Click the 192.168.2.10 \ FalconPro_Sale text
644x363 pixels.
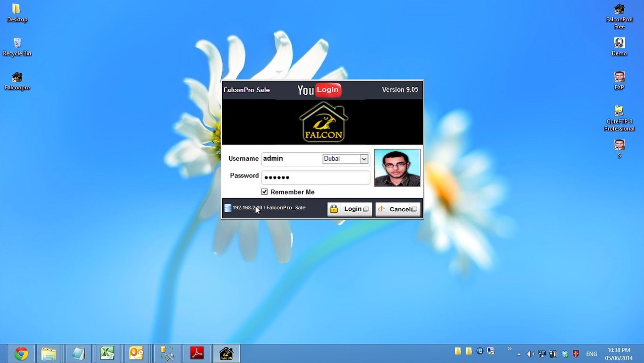pos(269,208)
